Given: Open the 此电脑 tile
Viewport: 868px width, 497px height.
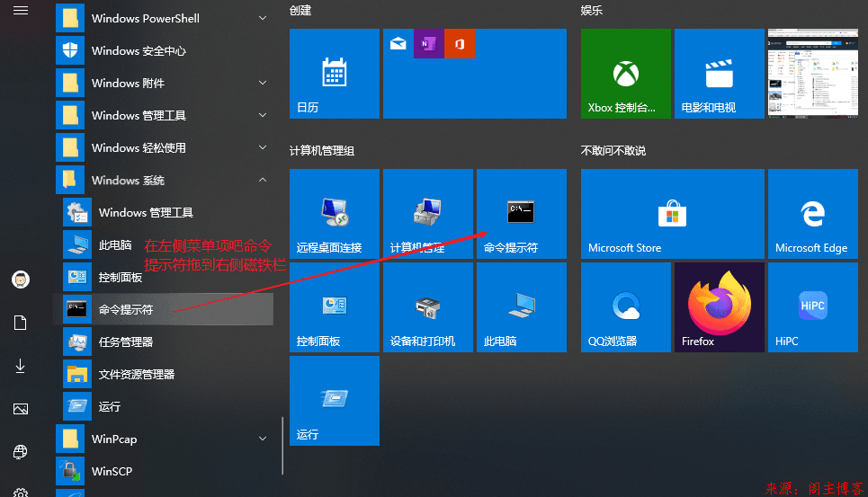Looking at the screenshot, I should click(x=522, y=307).
